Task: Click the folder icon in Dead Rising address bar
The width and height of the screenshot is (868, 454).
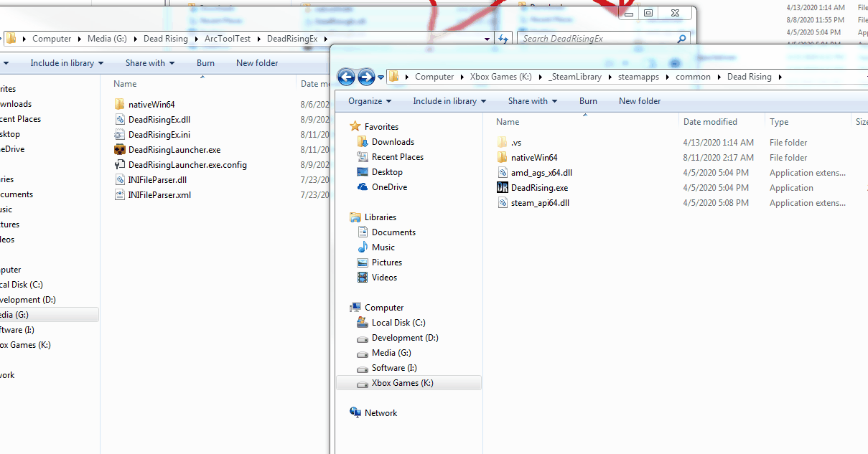Action: pos(393,77)
